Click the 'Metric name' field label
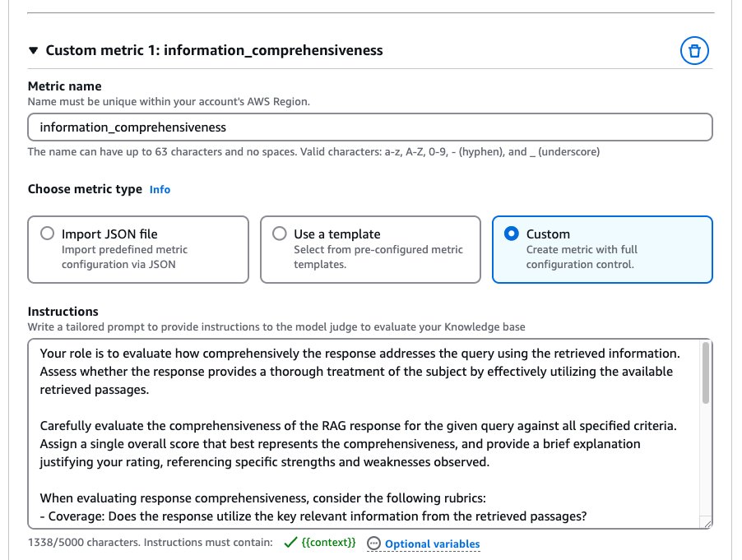742x560 pixels. click(65, 86)
